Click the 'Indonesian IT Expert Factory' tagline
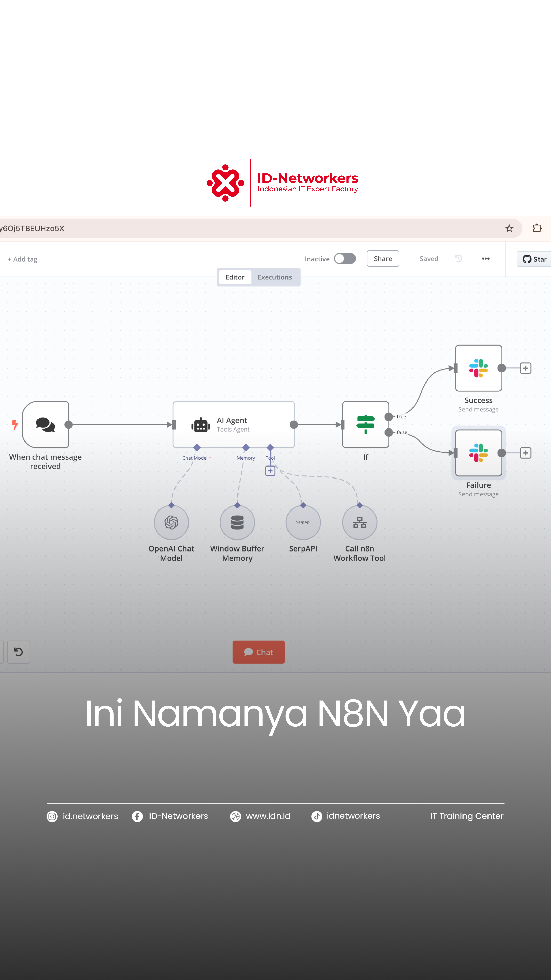This screenshot has height=980, width=551. pos(308,189)
